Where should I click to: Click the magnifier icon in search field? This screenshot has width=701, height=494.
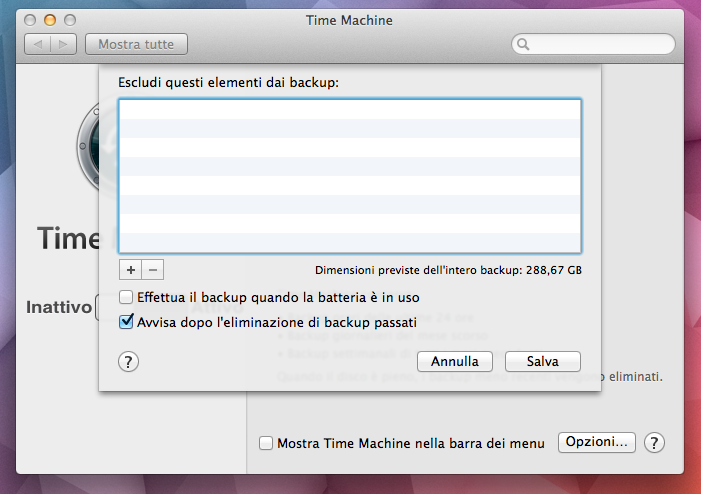tap(523, 44)
